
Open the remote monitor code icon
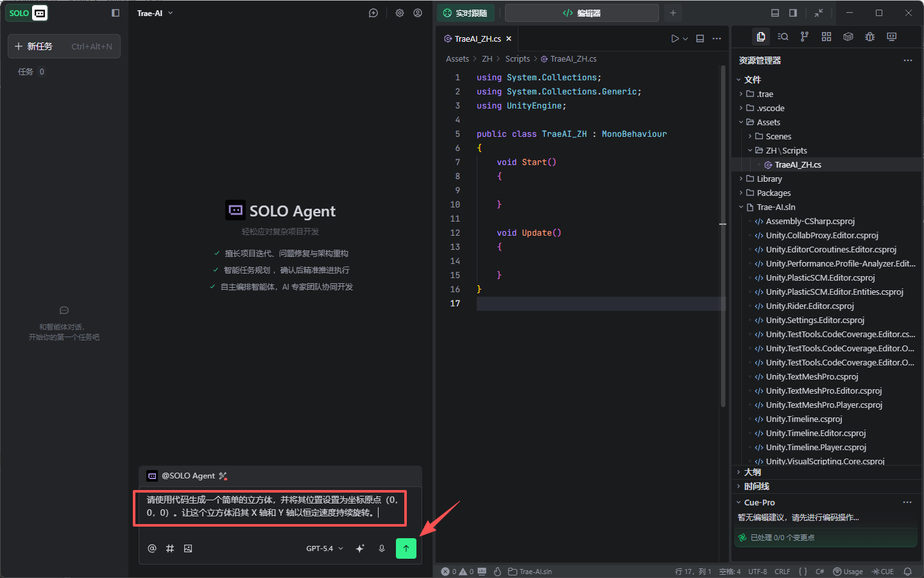(892, 37)
